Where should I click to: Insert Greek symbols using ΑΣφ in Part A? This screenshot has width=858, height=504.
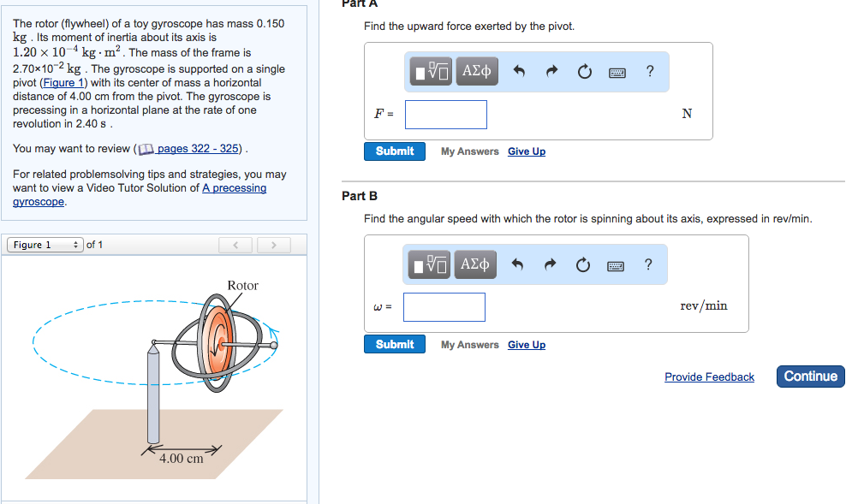tap(476, 71)
